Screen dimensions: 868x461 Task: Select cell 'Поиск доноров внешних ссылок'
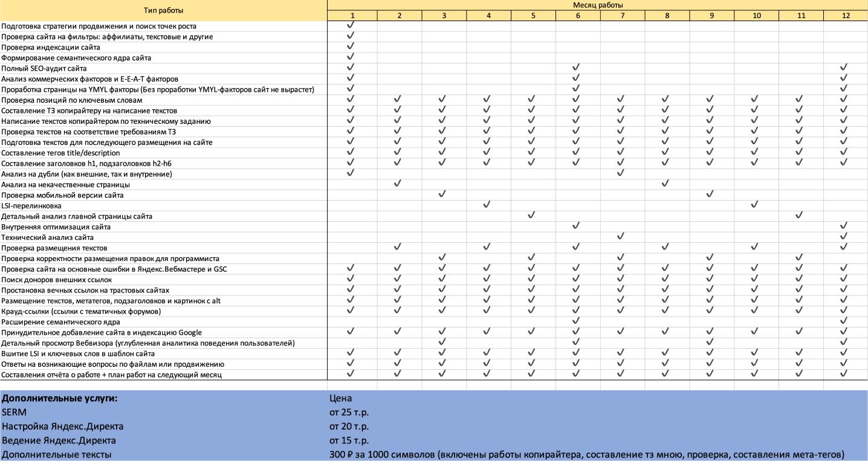pyautogui.click(x=164, y=280)
